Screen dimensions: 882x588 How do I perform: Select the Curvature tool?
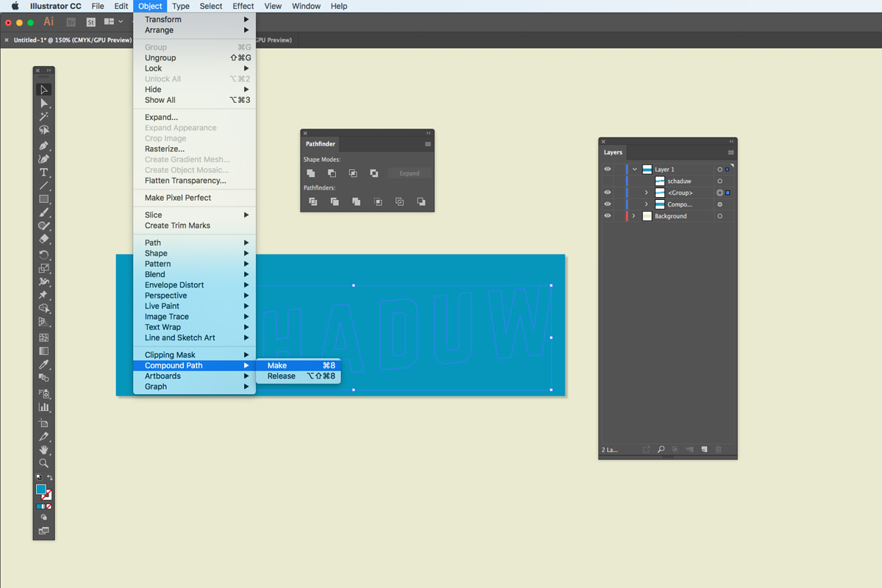pyautogui.click(x=44, y=159)
